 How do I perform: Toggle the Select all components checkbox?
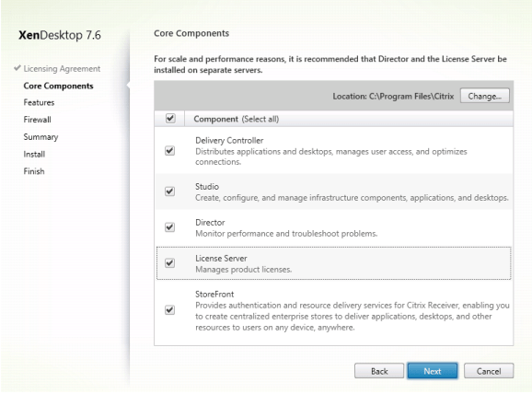(x=170, y=119)
